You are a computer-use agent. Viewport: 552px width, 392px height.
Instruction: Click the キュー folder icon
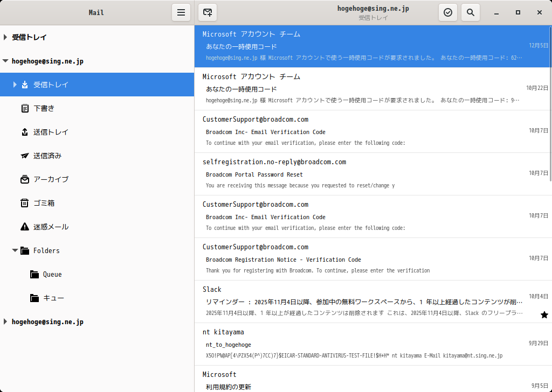[34, 298]
